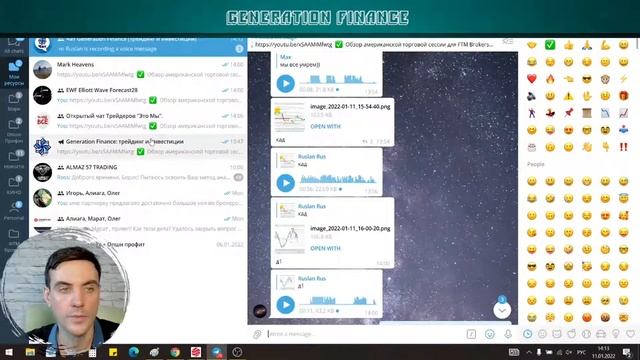The width and height of the screenshot is (640, 360).
Task: Seek in the 0:36 voice message waveform
Action: point(338,178)
